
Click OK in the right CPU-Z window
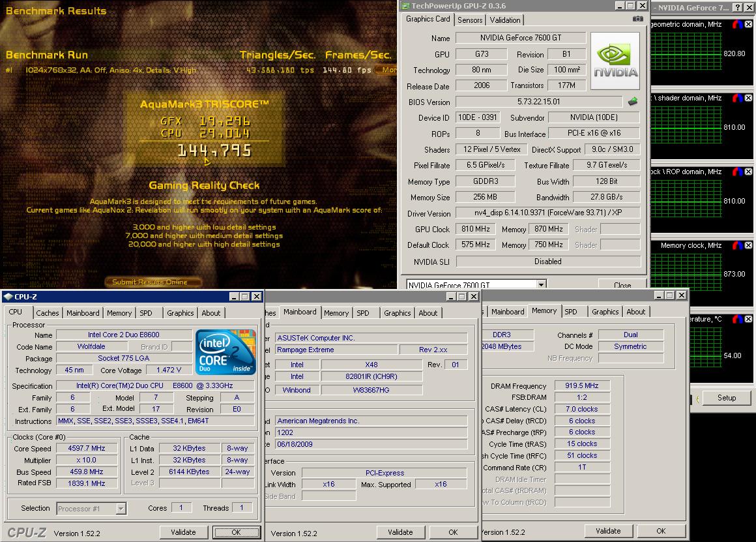tap(661, 531)
